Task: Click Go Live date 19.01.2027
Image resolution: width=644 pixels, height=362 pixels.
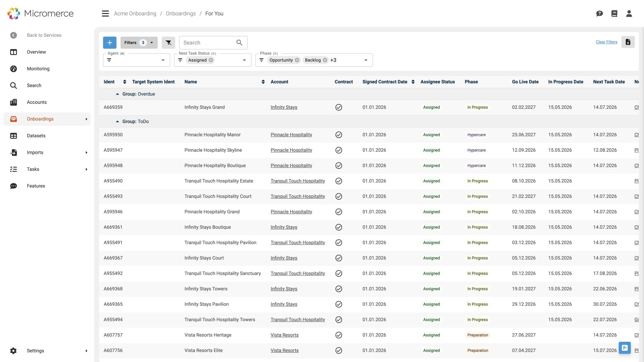Action: point(524,289)
